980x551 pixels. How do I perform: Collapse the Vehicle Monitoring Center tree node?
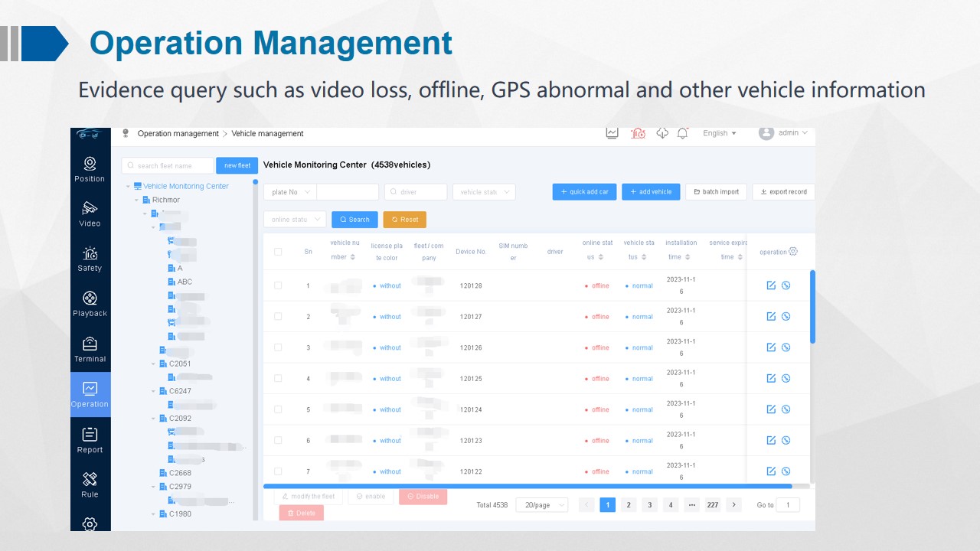129,186
